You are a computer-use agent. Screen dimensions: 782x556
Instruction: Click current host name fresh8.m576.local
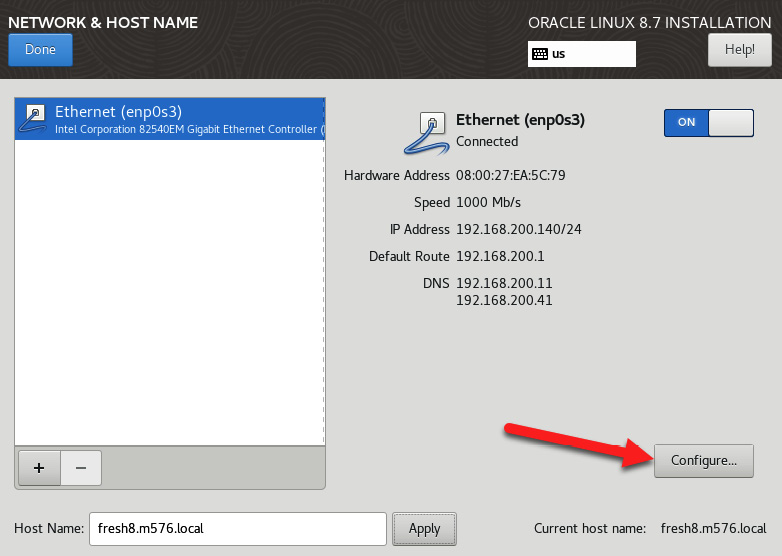click(713, 529)
